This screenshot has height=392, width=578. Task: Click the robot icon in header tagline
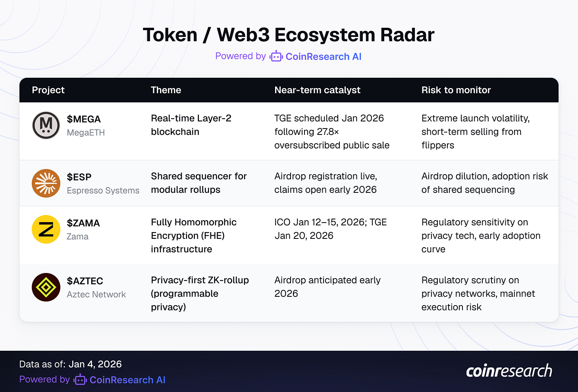[276, 56]
